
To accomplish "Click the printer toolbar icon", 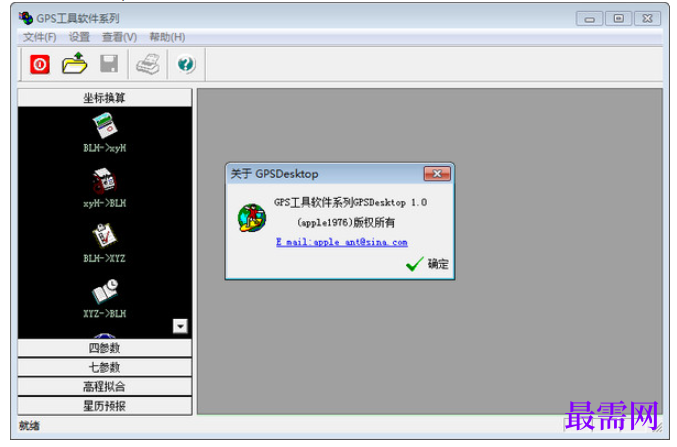I will click(x=148, y=64).
